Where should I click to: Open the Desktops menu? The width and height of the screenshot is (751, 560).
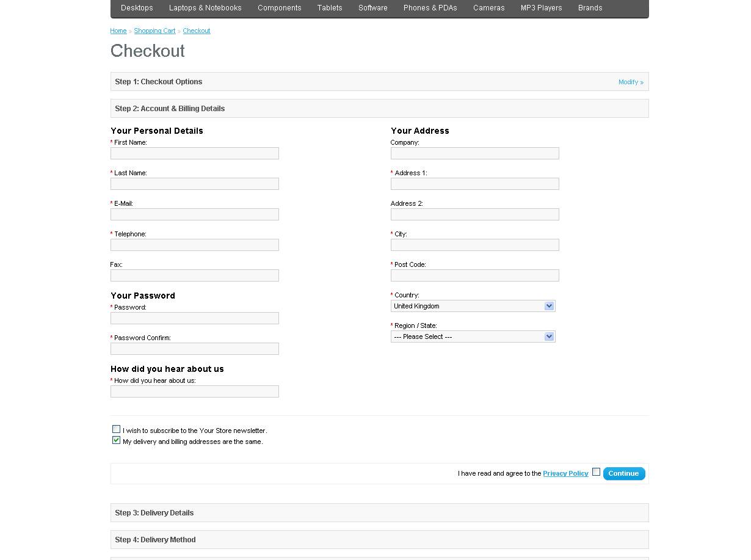137,8
